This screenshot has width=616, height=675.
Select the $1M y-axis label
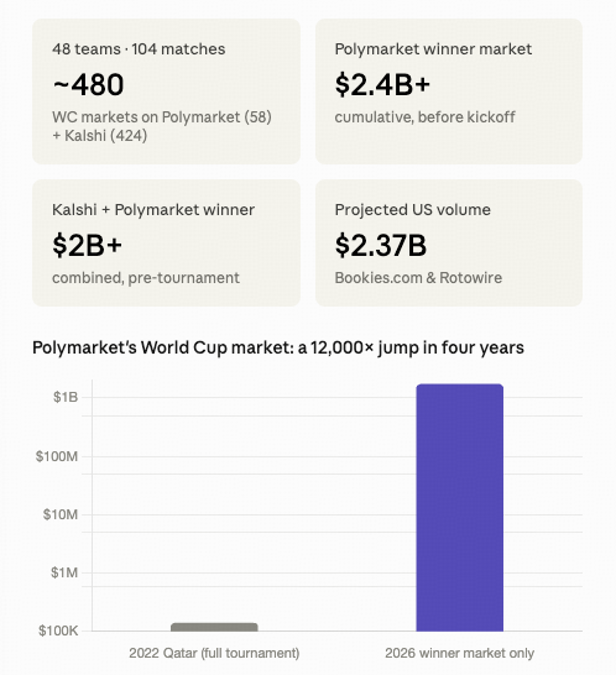click(x=64, y=573)
